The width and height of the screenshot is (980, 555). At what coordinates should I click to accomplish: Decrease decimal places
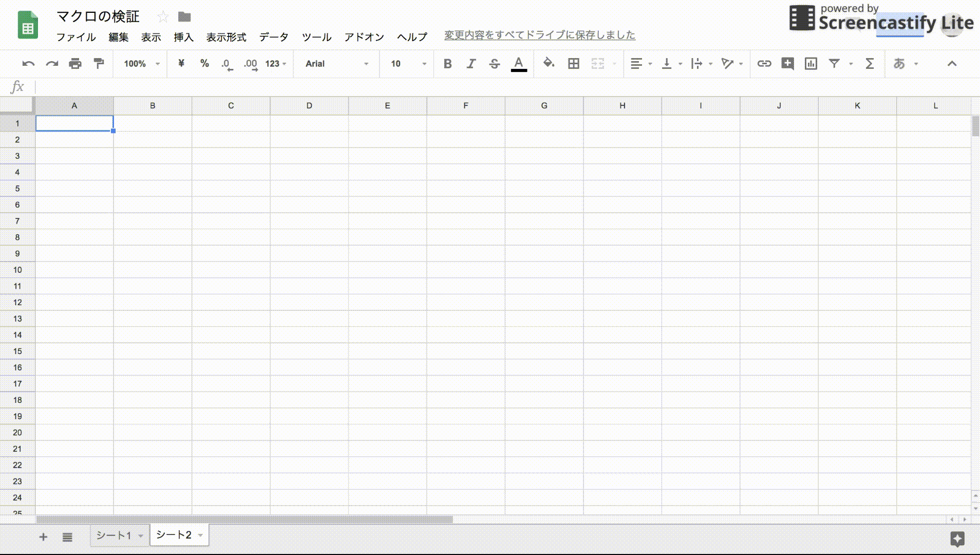coord(227,64)
